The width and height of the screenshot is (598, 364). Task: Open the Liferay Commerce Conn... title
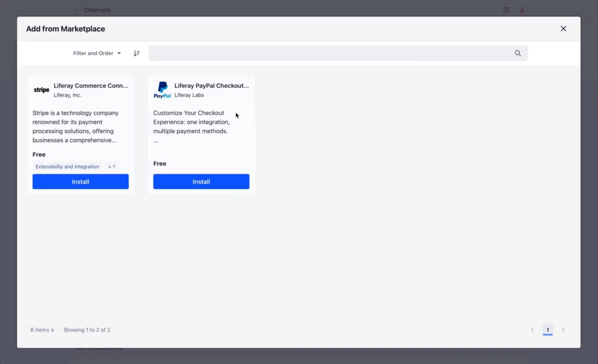(91, 86)
